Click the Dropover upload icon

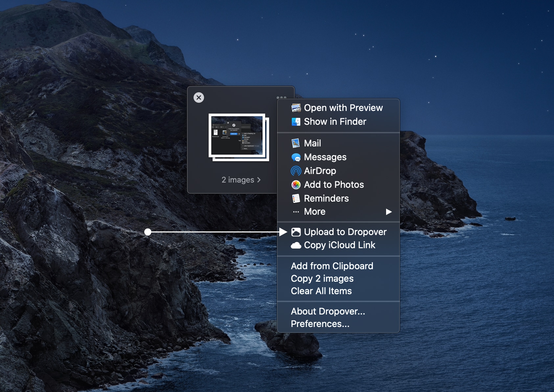[x=296, y=232]
